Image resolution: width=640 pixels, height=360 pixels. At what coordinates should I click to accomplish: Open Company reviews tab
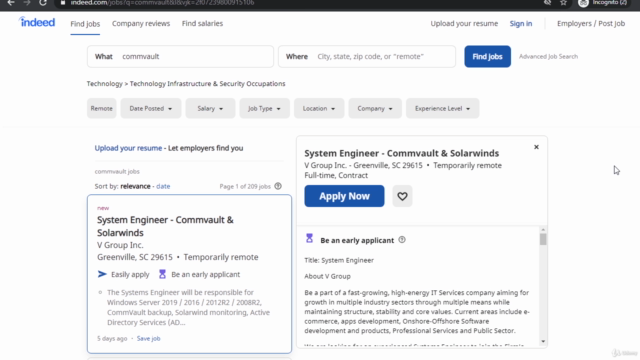pyautogui.click(x=141, y=24)
